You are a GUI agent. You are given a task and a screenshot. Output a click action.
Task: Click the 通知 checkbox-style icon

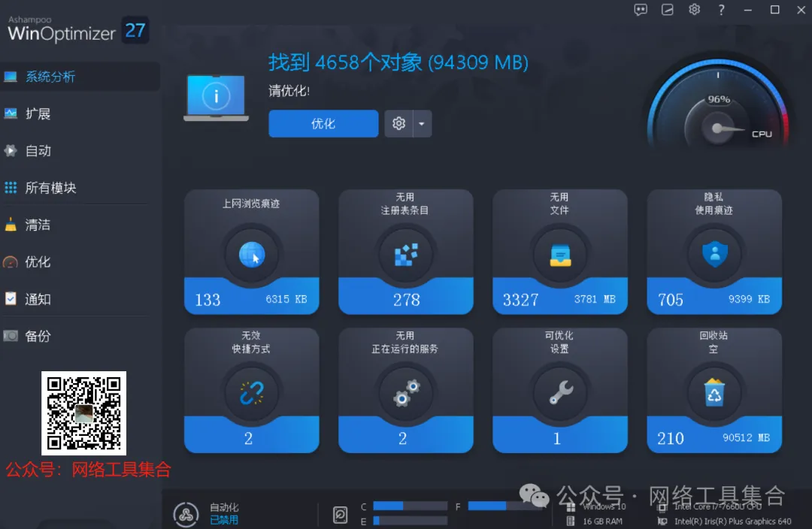11,298
